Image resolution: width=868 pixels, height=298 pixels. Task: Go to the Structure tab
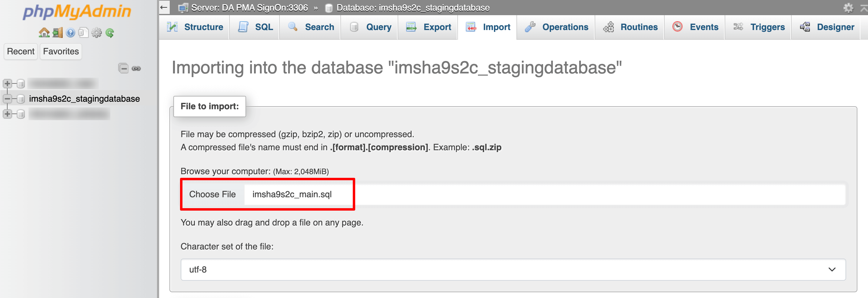tap(195, 27)
